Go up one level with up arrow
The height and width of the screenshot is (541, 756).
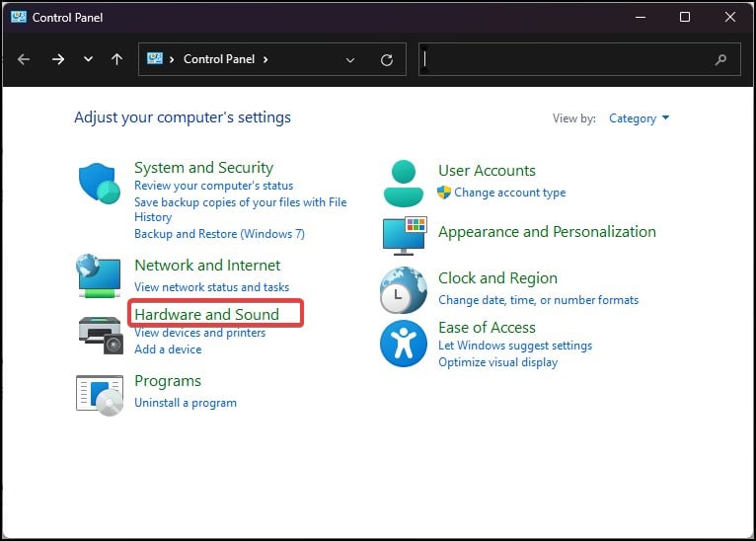(x=116, y=59)
